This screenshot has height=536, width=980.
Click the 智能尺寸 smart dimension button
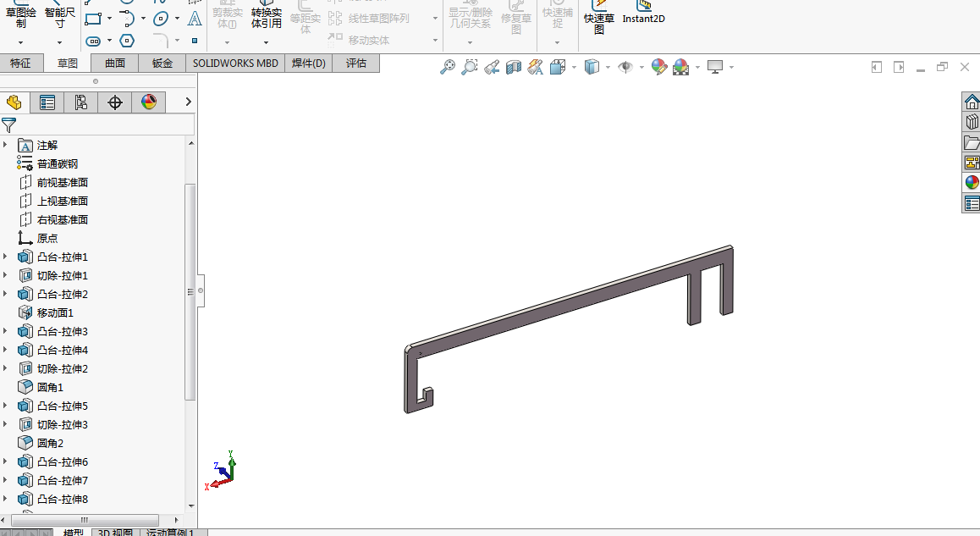point(60,15)
